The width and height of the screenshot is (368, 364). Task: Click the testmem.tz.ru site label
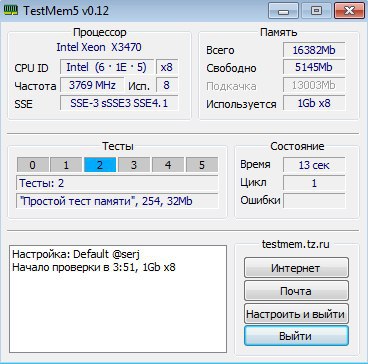point(296,244)
